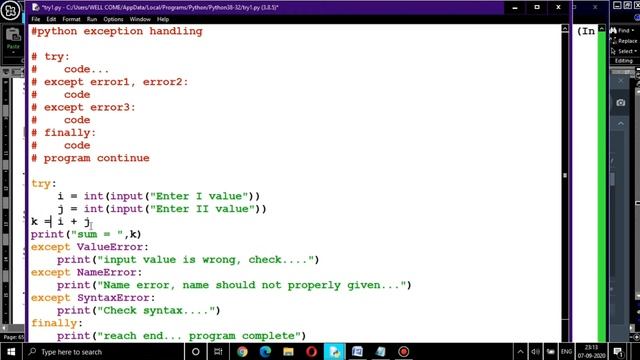Click the Find button in Word ribbon
Viewport: 640px width, 360px height.
coord(620,31)
